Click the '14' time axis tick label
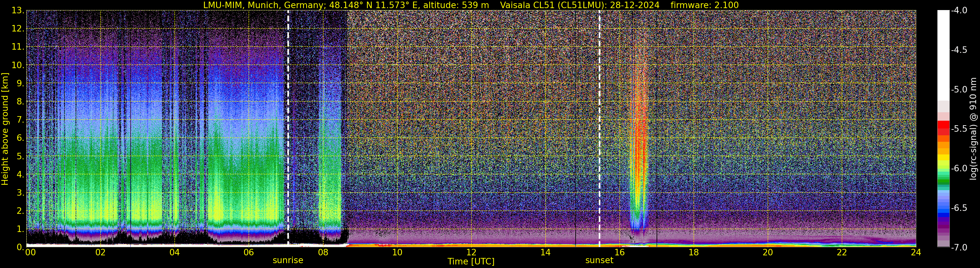980x268 pixels. point(545,252)
